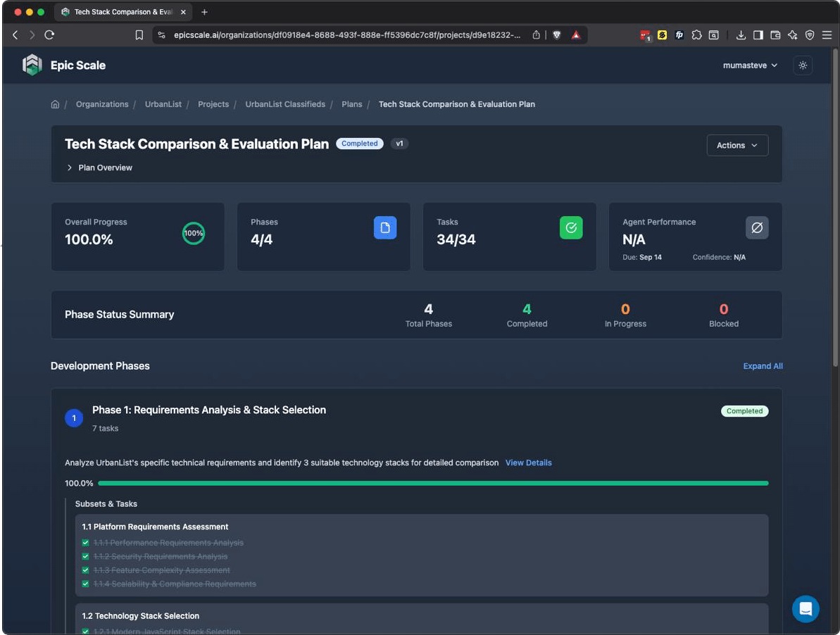
Task: Click the Brave Rewards triangle icon
Action: (576, 34)
